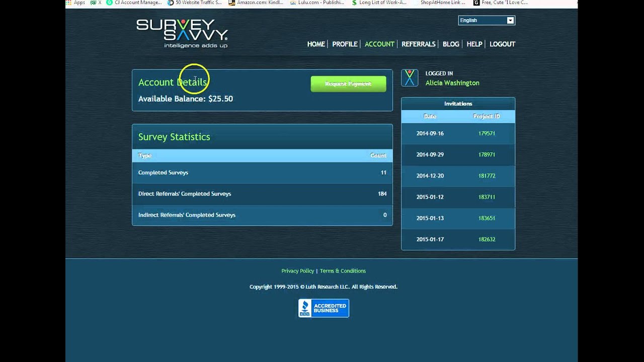This screenshot has height=362, width=644.
Task: Click the Count column header
Action: 378,155
